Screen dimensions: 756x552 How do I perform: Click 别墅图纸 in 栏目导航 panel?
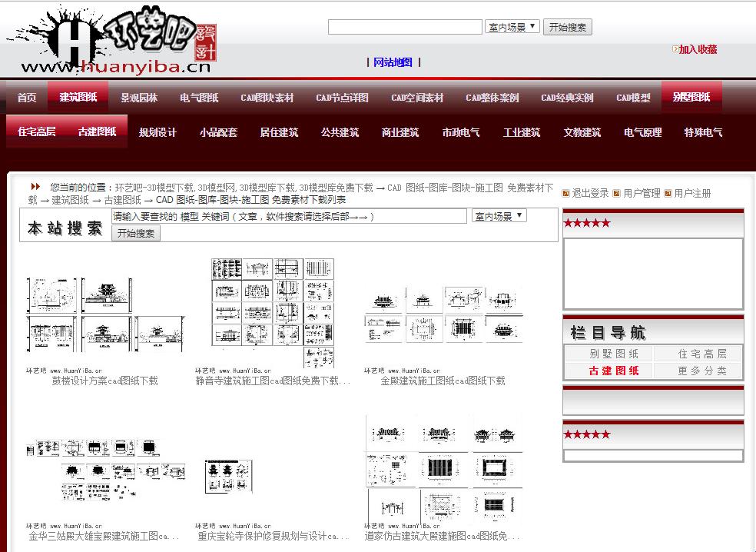(613, 354)
